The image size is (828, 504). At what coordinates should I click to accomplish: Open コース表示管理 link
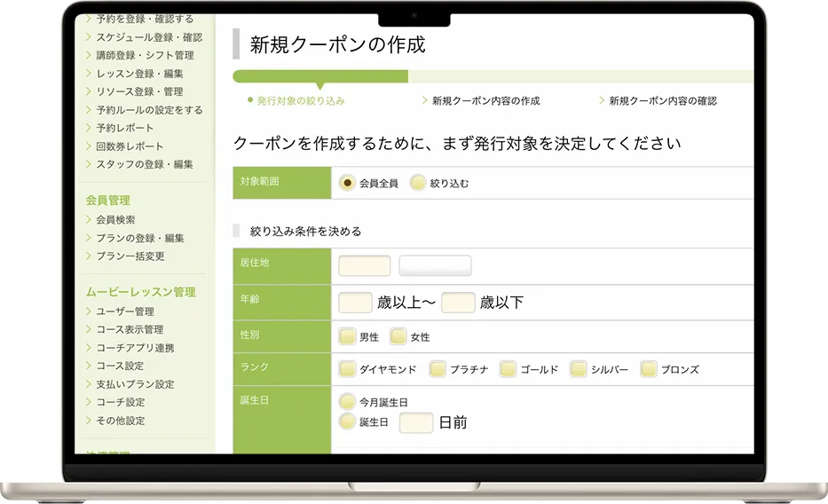130,330
